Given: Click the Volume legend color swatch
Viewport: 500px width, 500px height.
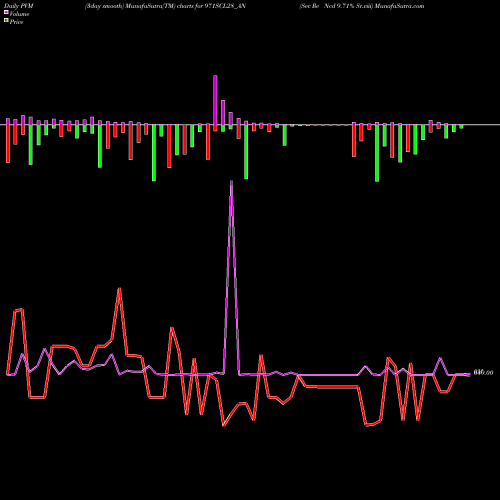Looking at the screenshot, I should [x=6, y=13].
